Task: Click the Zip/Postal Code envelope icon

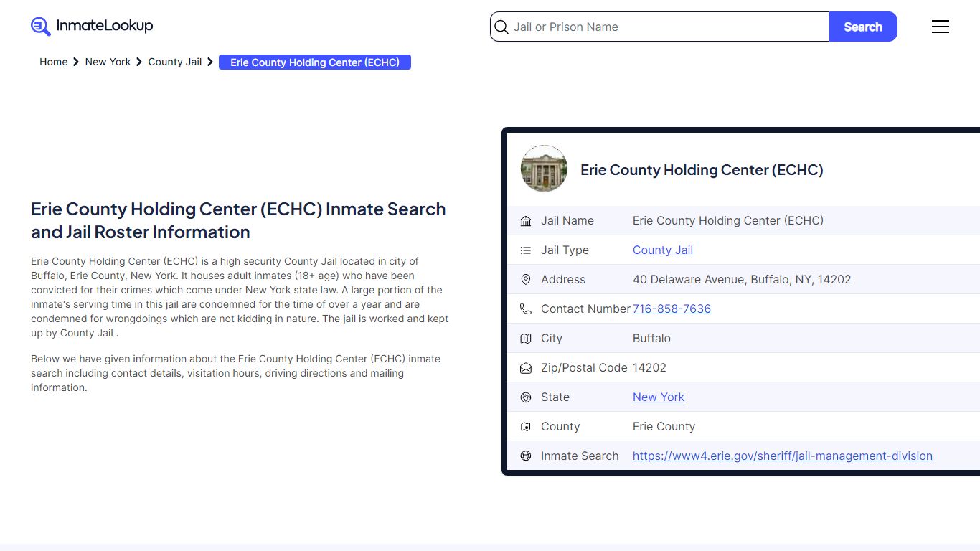Action: [x=526, y=368]
